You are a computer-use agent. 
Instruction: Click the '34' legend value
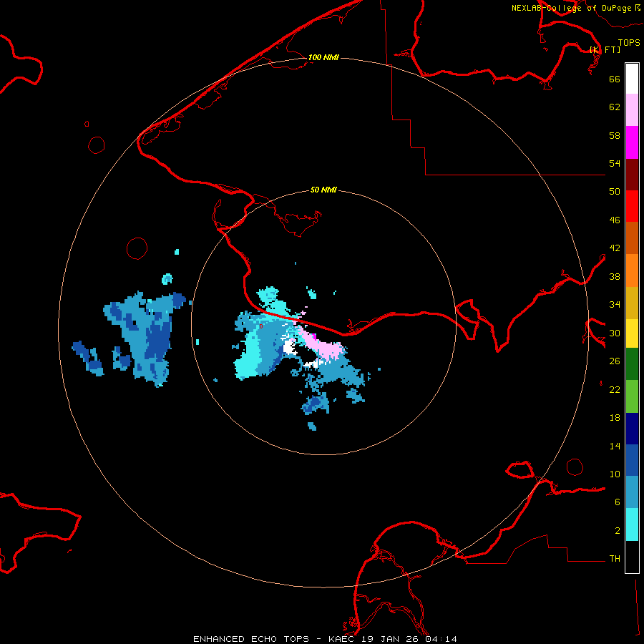(x=615, y=305)
